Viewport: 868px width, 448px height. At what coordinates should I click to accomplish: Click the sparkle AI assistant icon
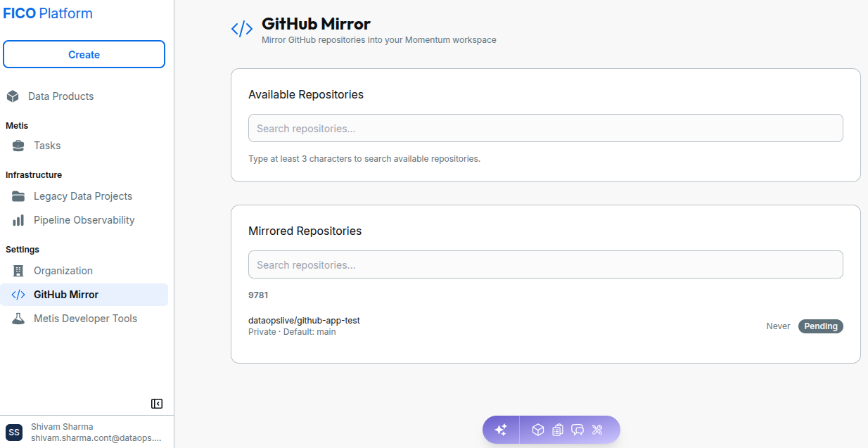coord(501,430)
